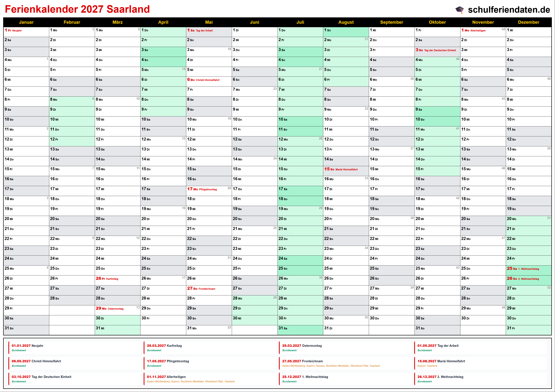Select the Januar month header
This screenshot has width=555, height=392.
26,22
